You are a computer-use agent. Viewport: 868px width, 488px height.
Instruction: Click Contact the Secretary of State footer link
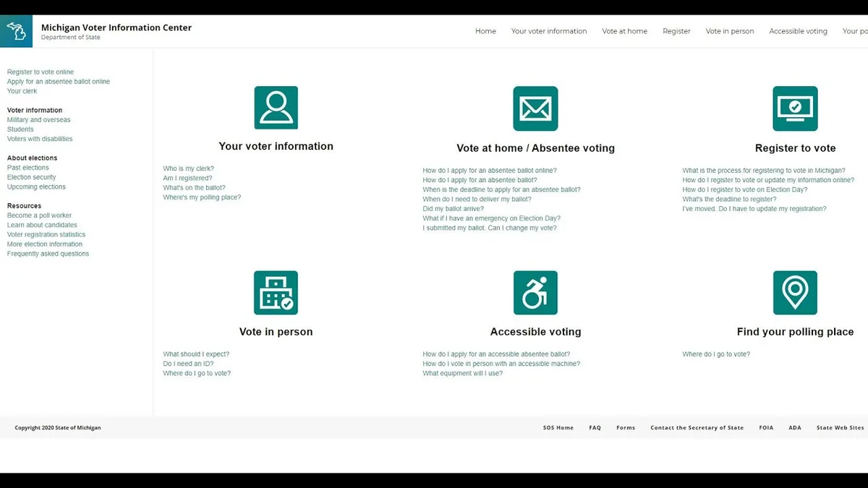pyautogui.click(x=697, y=428)
